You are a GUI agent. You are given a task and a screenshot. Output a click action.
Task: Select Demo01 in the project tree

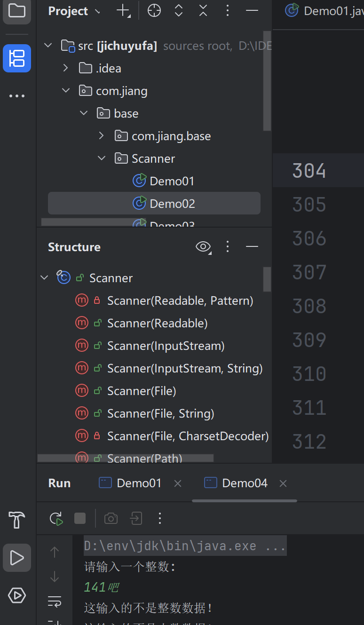[172, 181]
